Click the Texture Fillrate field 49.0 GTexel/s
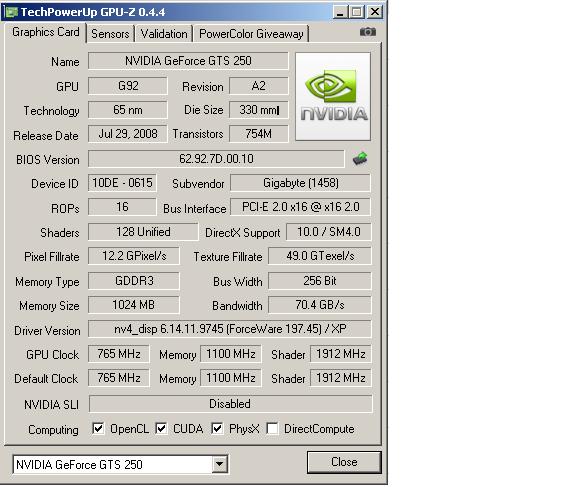Viewport: 577px width, 487px height. pos(320,256)
